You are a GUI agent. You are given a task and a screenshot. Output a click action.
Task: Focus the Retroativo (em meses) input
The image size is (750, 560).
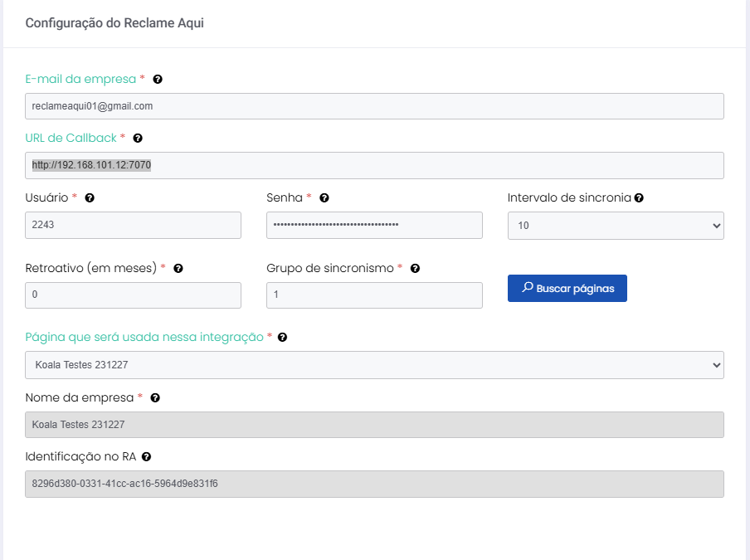point(133,295)
